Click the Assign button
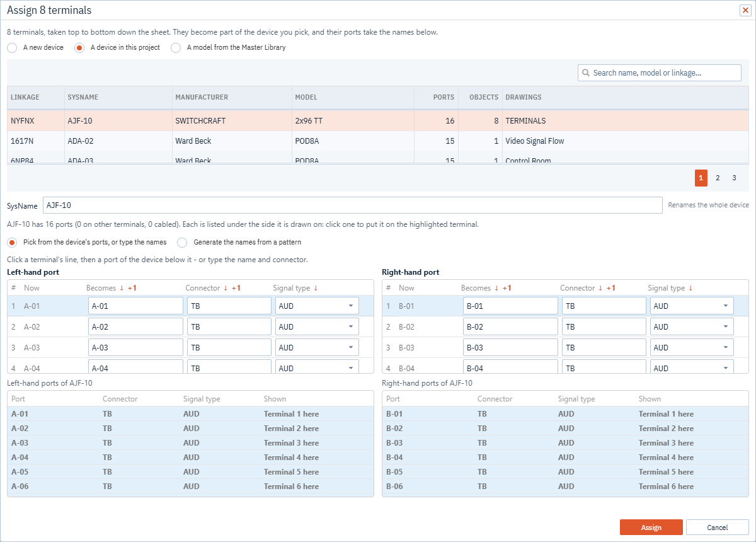The image size is (756, 542). tap(651, 528)
